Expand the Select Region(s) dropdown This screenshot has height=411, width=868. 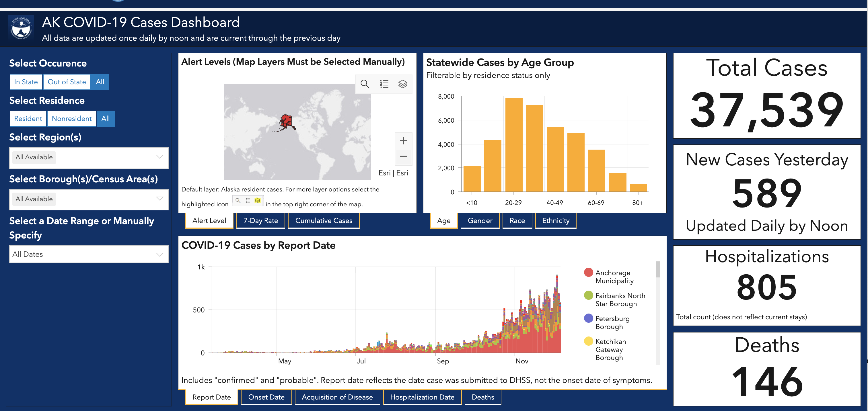coord(89,158)
